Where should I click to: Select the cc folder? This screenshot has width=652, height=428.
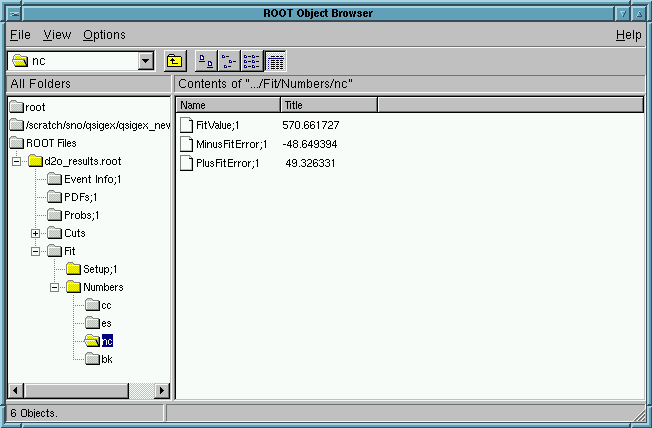click(x=98, y=305)
